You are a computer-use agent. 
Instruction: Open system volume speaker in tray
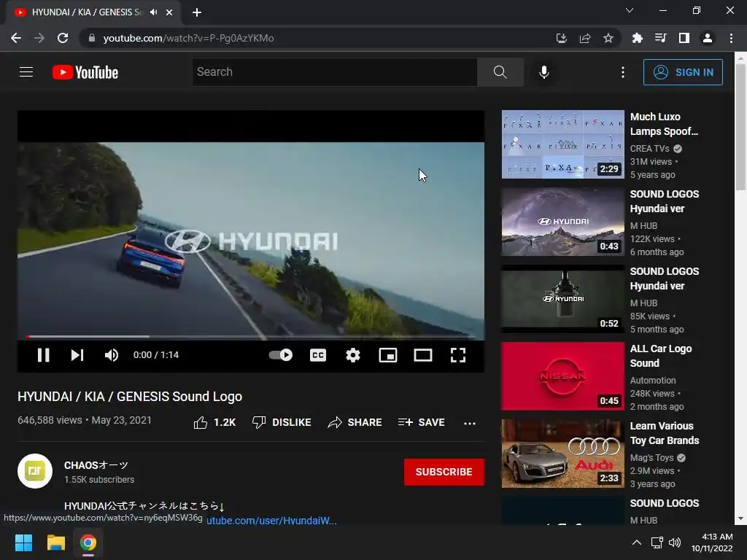point(675,542)
